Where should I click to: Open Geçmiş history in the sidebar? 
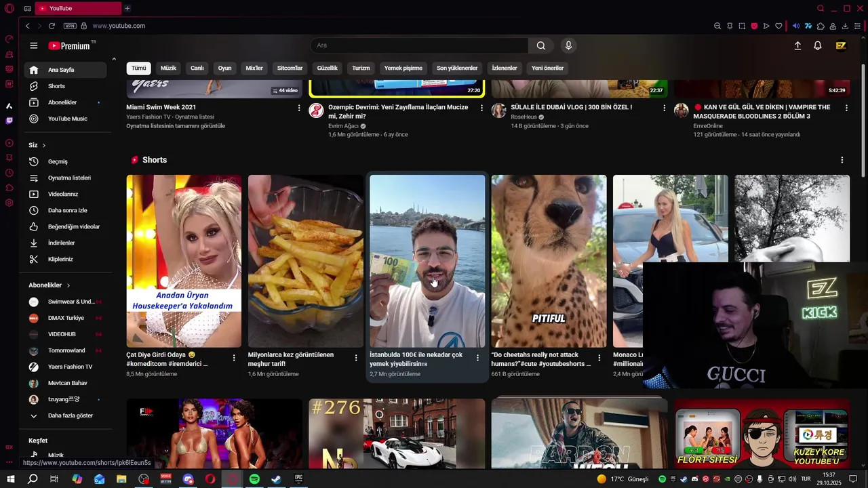coord(65,161)
